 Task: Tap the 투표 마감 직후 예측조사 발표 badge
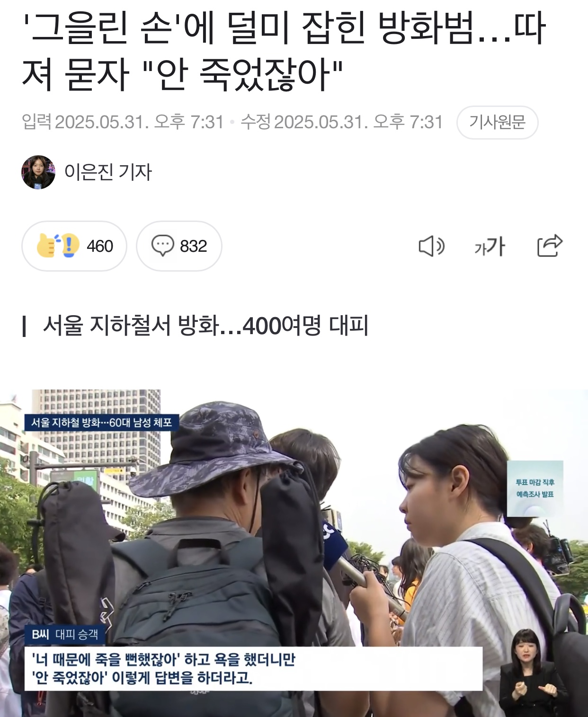coord(535,488)
